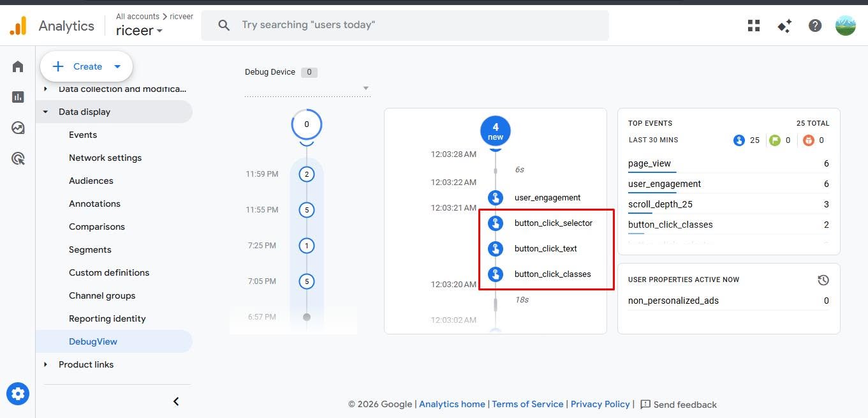The height and width of the screenshot is (418, 868).
Task: Click the blue events count icon
Action: point(739,140)
